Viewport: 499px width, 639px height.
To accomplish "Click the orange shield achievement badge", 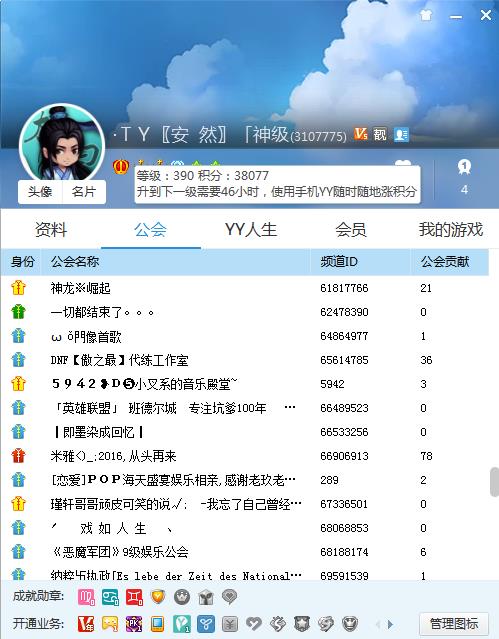I will (x=158, y=597).
